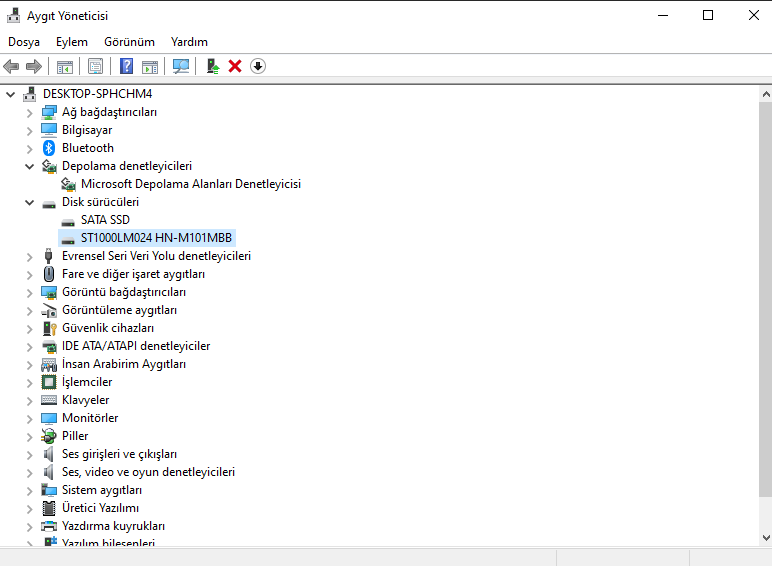The height and width of the screenshot is (566, 772).
Task: Expand IDE ATA/ATAPI denetleyiciler category
Action: click(x=30, y=346)
